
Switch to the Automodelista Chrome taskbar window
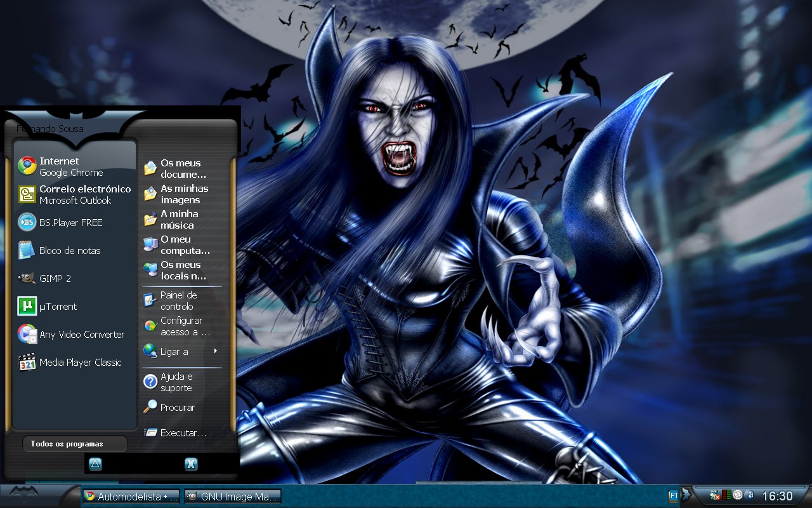coord(131,497)
